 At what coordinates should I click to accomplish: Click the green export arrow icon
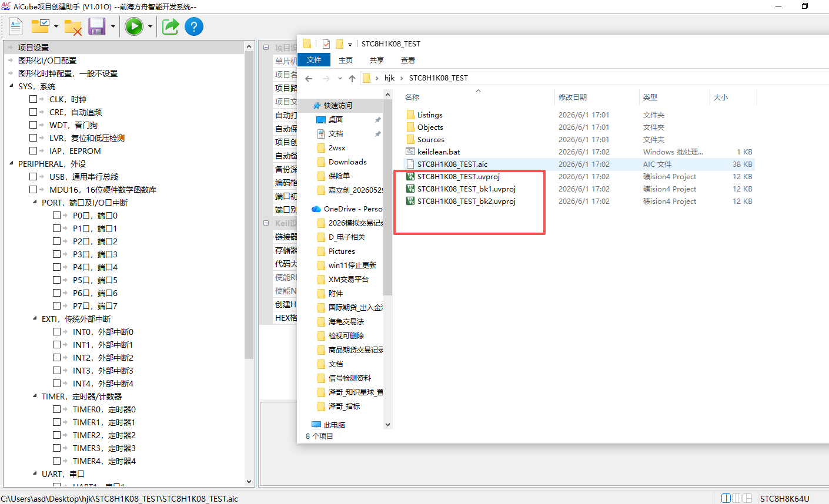pyautogui.click(x=171, y=26)
